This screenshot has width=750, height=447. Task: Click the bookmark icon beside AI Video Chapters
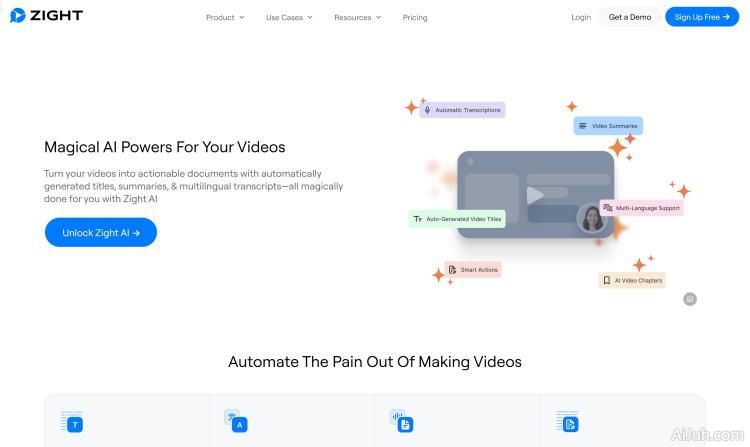606,281
